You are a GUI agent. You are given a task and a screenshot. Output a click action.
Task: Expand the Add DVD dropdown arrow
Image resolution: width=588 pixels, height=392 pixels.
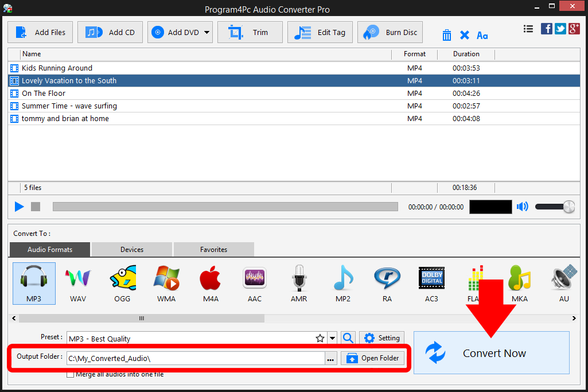[x=207, y=32]
